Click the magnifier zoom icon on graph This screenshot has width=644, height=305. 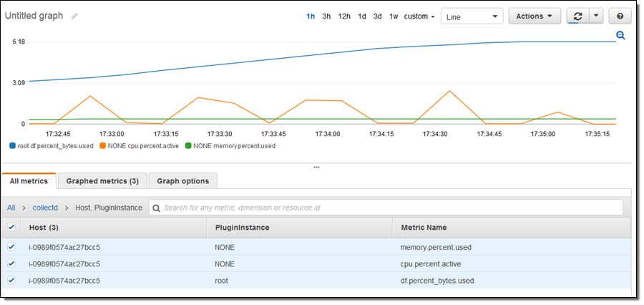620,36
